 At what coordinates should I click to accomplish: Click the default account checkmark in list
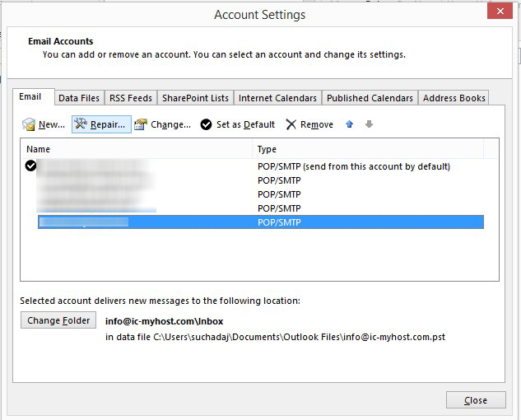click(31, 166)
